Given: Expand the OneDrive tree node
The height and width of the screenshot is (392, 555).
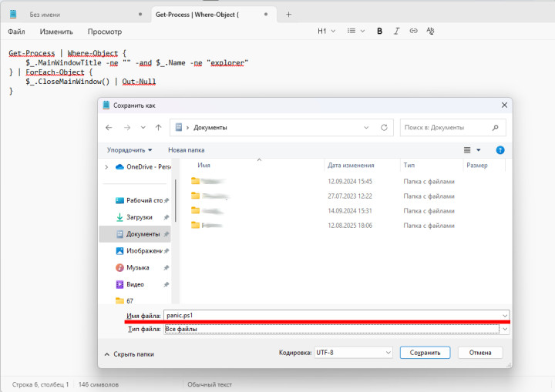Looking at the screenshot, I should 106,166.
